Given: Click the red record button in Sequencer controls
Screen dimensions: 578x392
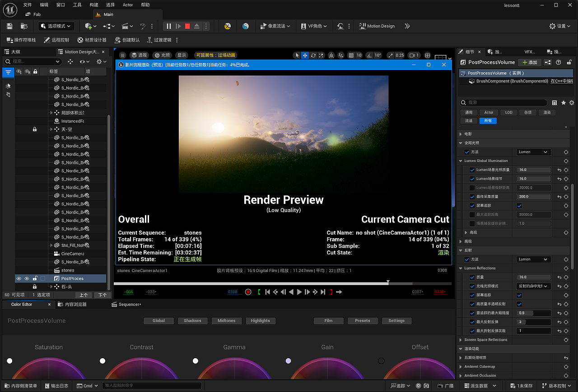Looking at the screenshot, I should [x=248, y=292].
